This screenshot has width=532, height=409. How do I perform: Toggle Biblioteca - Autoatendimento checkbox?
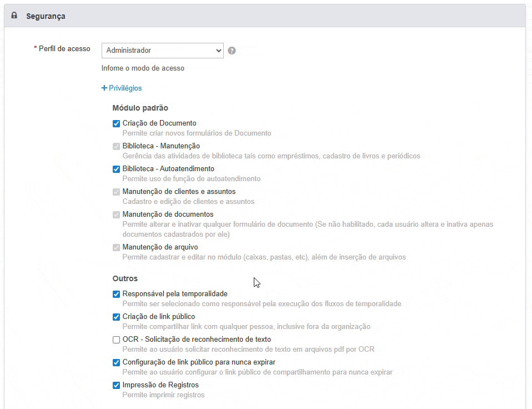coord(116,169)
